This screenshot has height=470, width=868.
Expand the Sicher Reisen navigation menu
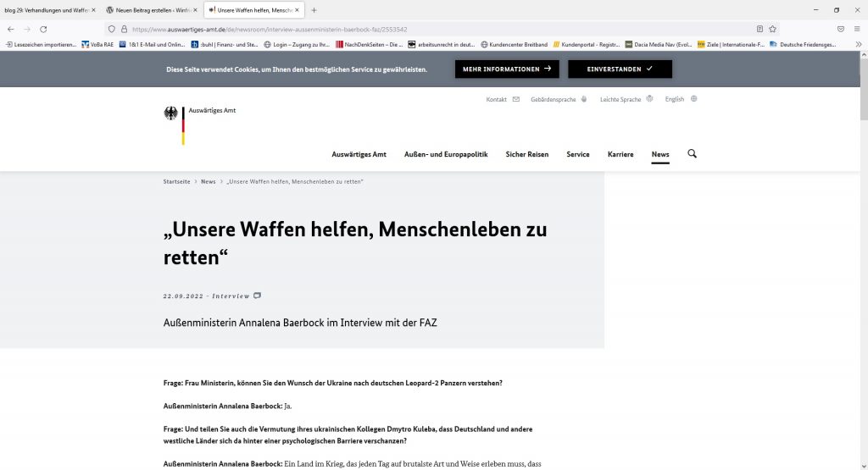tap(526, 154)
